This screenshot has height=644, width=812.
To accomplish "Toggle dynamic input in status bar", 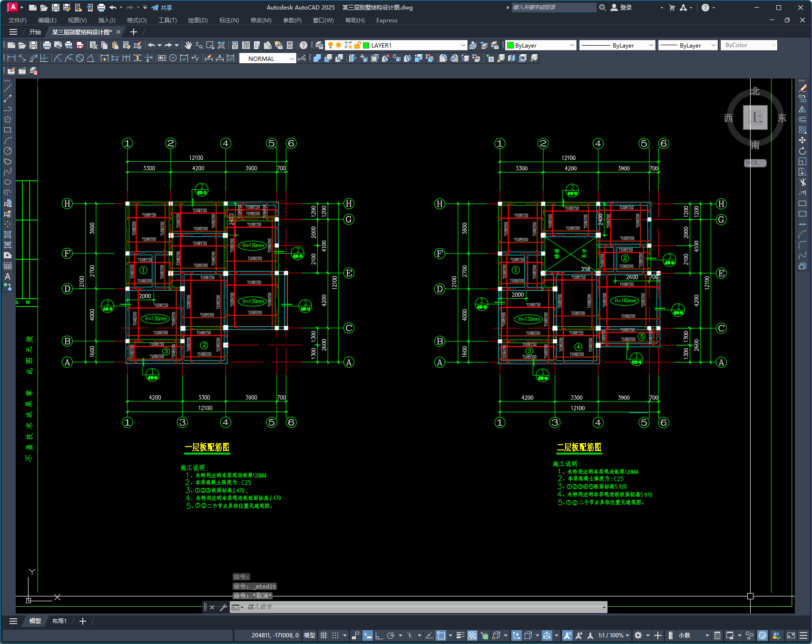I will click(x=367, y=635).
